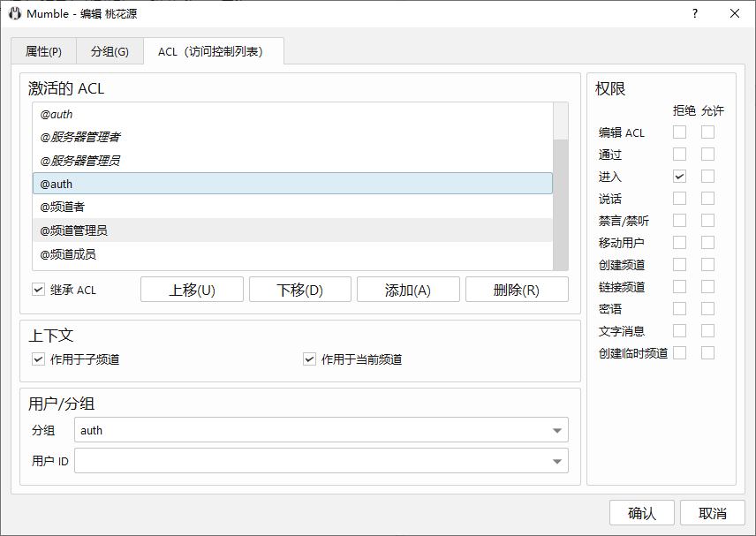Disable 作用于当前频道 checkbox

point(309,359)
